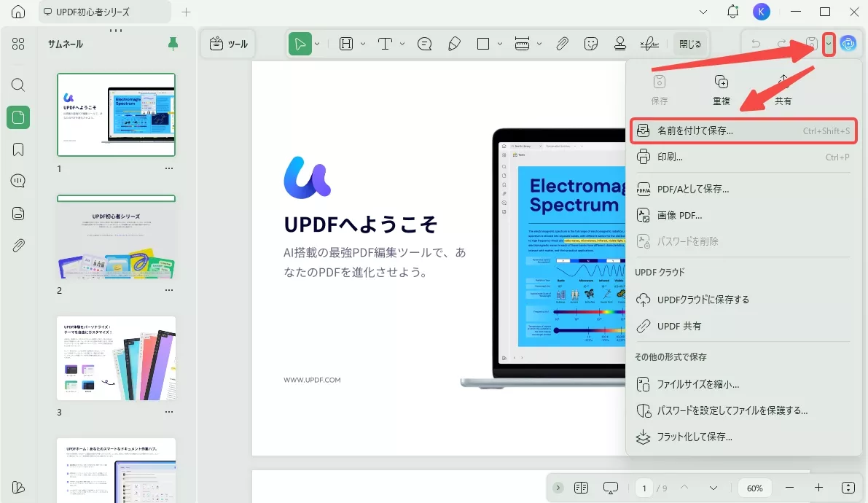868x503 pixels.
Task: Open the UPDF AI assistant icon
Action: (848, 44)
